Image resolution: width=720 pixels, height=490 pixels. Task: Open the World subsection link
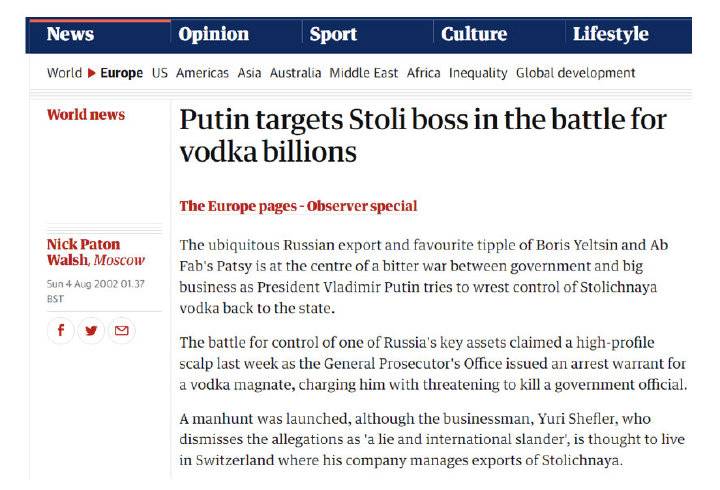64,73
